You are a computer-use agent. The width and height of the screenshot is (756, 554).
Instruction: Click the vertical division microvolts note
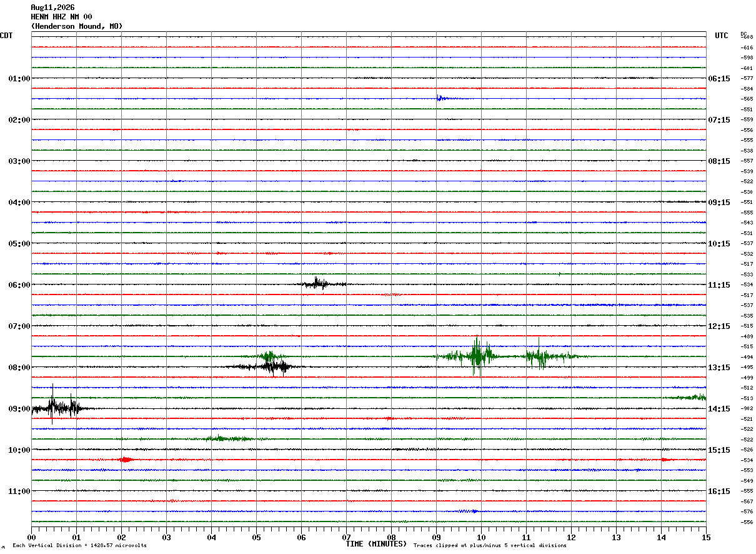[79, 545]
